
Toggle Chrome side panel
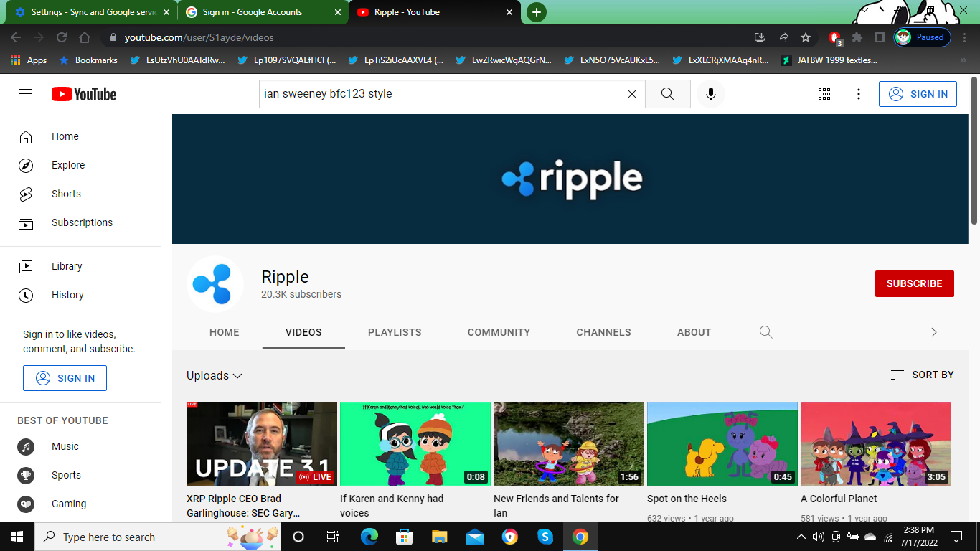[x=880, y=37]
